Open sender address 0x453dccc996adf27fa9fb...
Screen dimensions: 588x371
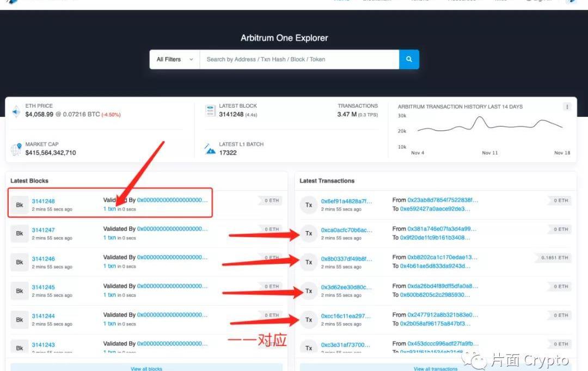443,344
